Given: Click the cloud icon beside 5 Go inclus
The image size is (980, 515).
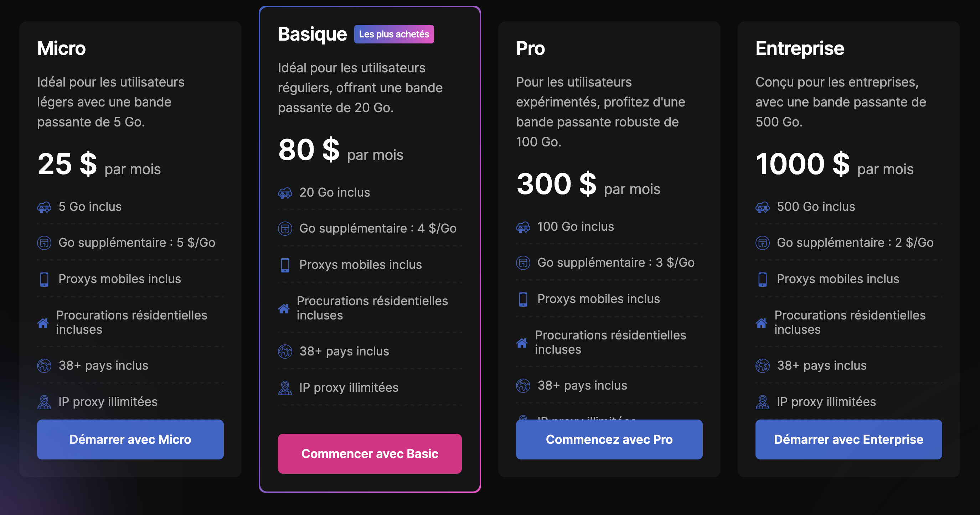Looking at the screenshot, I should 44,207.
